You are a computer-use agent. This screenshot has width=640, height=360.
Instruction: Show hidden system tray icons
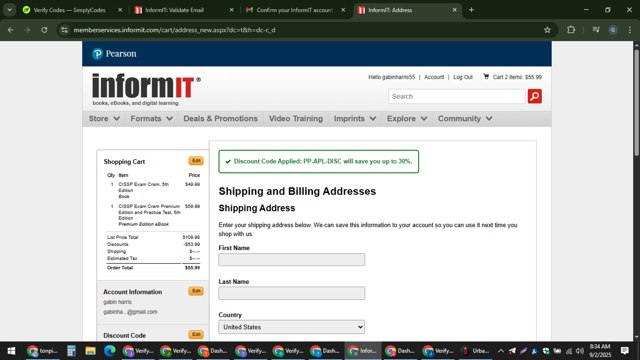pos(501,351)
